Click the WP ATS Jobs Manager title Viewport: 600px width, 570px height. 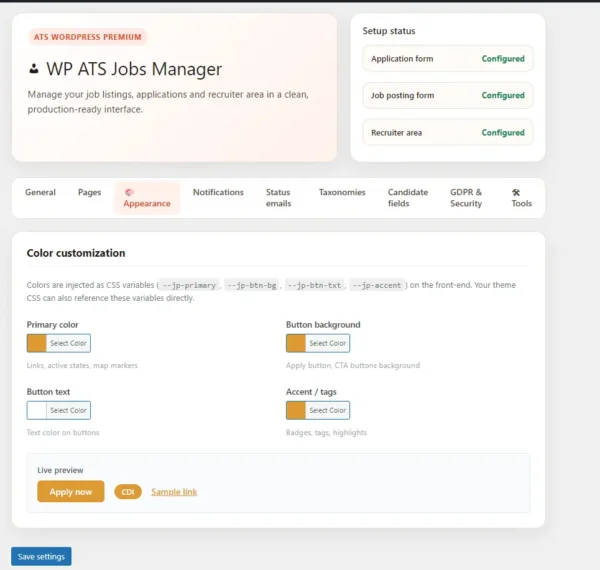coord(134,69)
